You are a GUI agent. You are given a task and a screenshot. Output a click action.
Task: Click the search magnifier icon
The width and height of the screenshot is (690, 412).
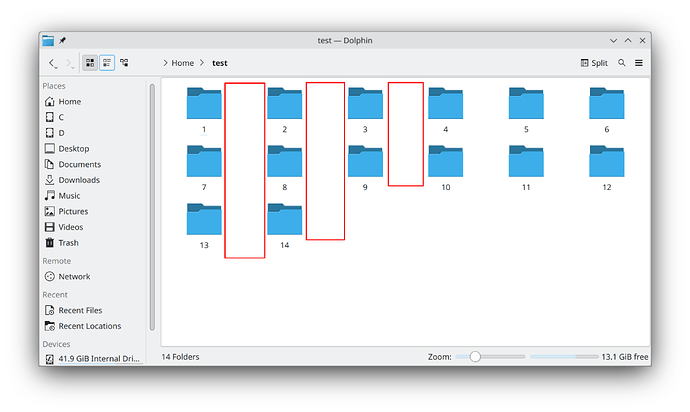point(621,63)
